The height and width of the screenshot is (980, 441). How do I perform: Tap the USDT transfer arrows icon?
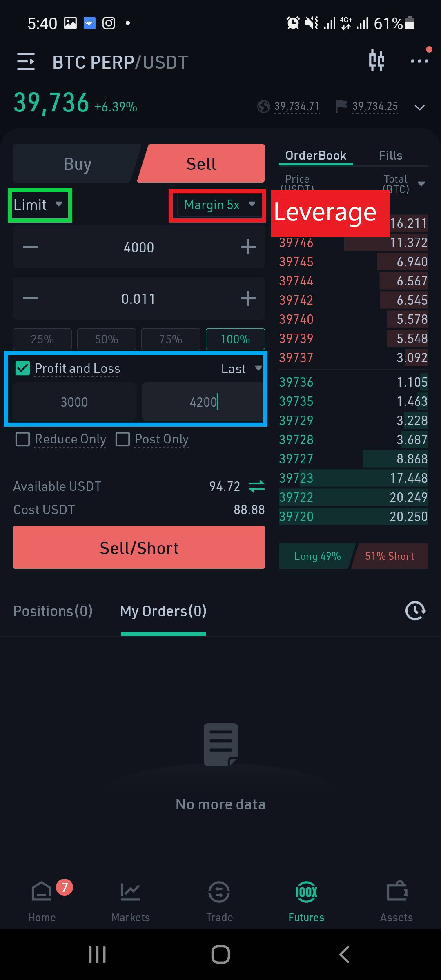(256, 486)
